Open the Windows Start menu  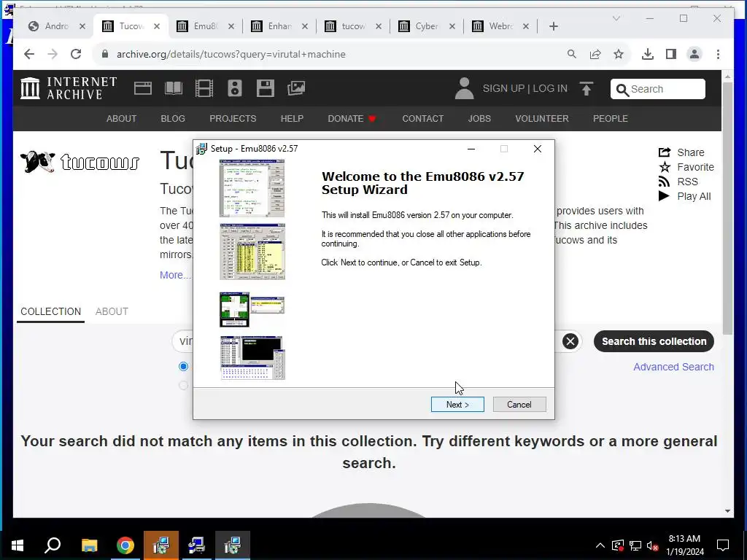click(x=18, y=545)
